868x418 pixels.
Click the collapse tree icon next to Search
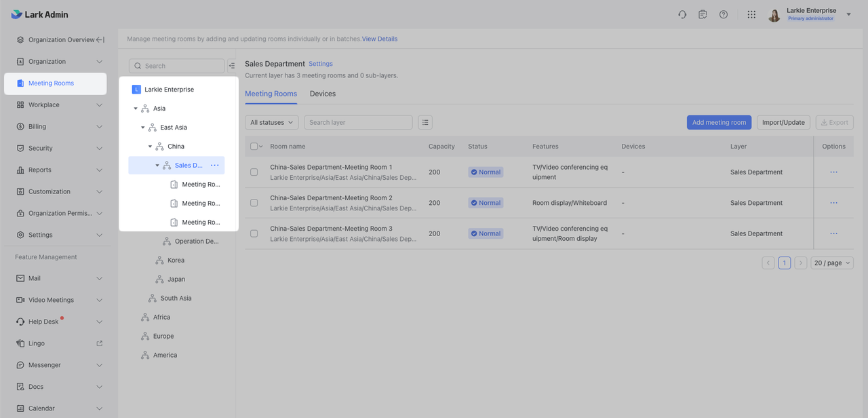click(x=232, y=66)
